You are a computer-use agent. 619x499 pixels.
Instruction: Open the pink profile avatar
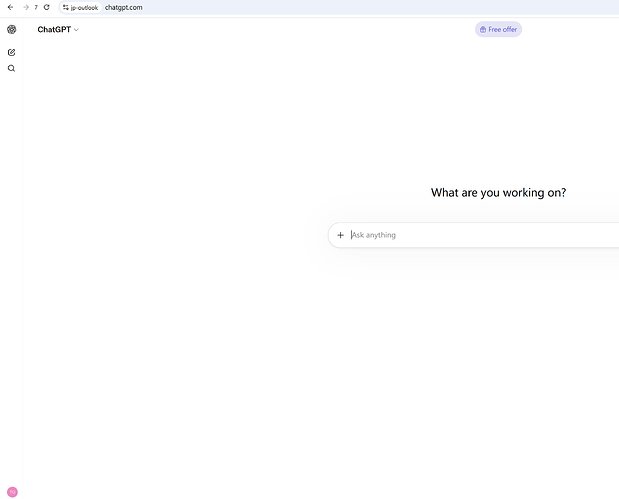[12, 492]
